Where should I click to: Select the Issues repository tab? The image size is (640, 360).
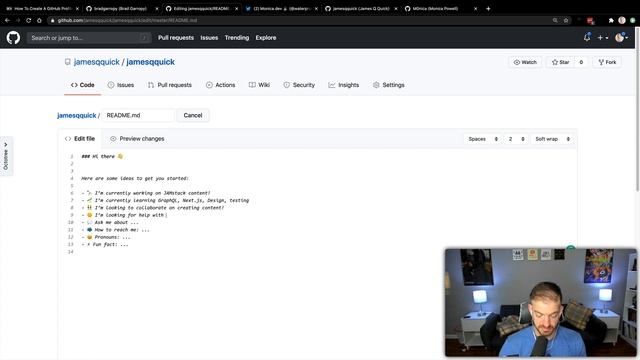click(121, 85)
